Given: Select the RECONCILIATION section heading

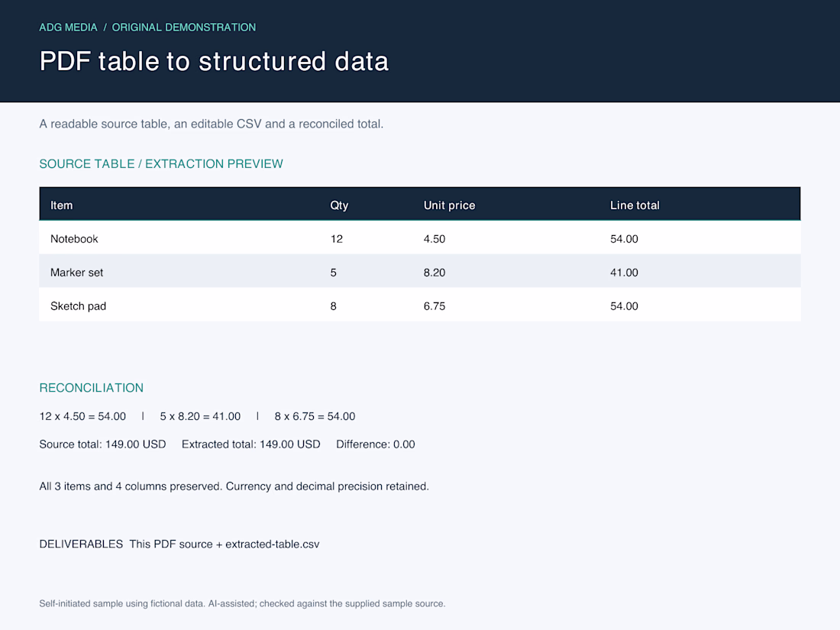Looking at the screenshot, I should coord(91,388).
